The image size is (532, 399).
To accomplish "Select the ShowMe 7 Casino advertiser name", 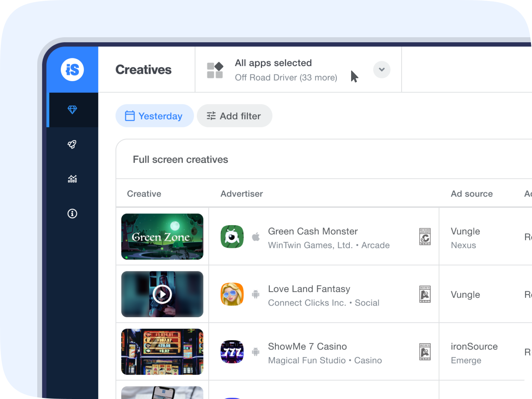I will 308,346.
